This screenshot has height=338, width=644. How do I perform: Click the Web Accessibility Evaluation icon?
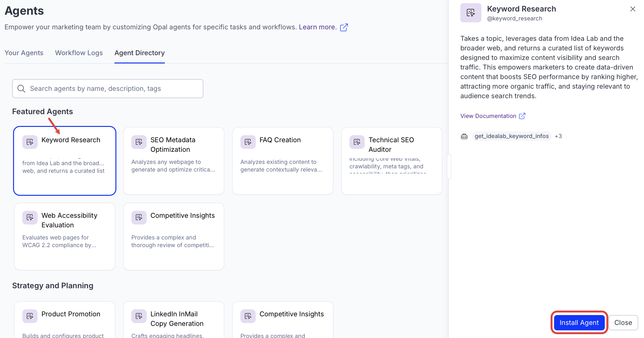(x=30, y=217)
